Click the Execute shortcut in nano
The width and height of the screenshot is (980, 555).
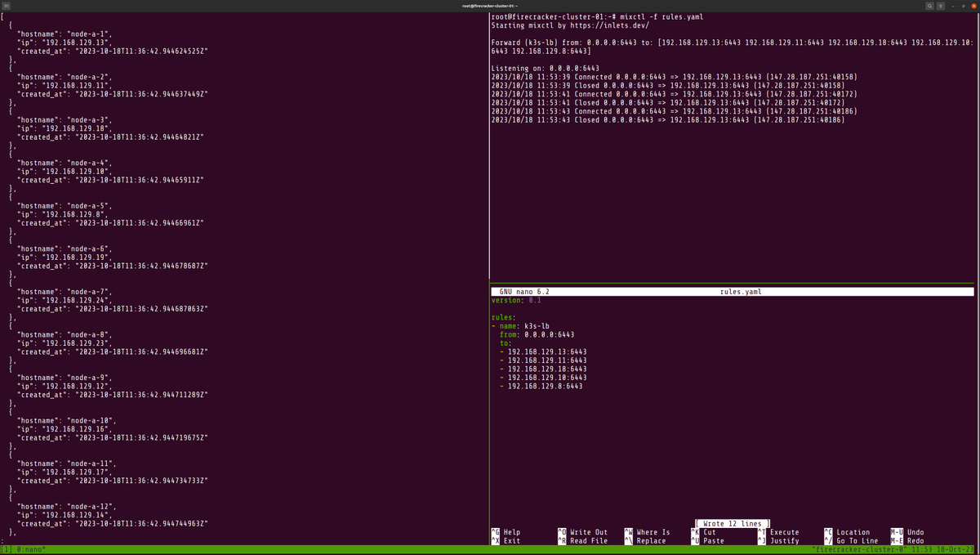click(778, 532)
